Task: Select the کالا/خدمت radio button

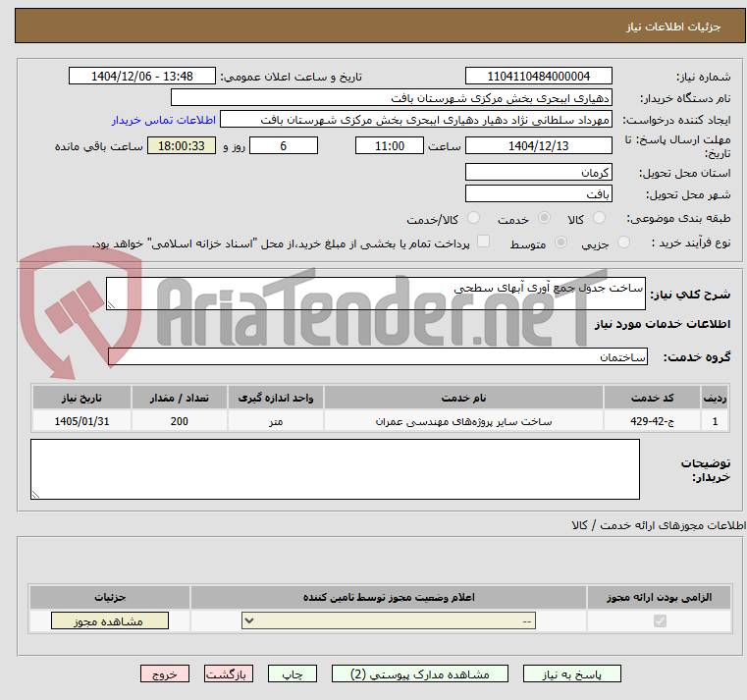Action: [473, 218]
